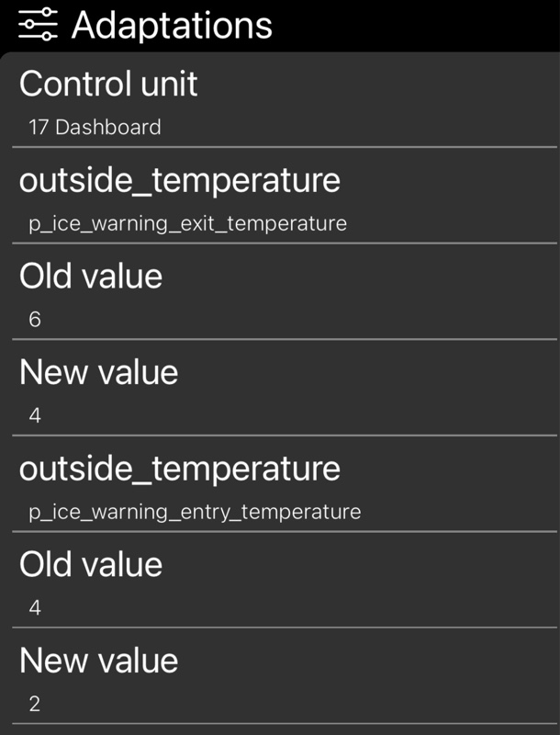The image size is (560, 735).
Task: Click the first New value label
Action: pos(99,372)
